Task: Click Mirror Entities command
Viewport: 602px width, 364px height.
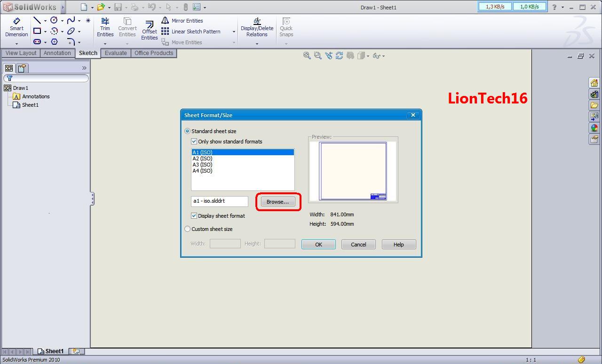Action: coord(182,21)
